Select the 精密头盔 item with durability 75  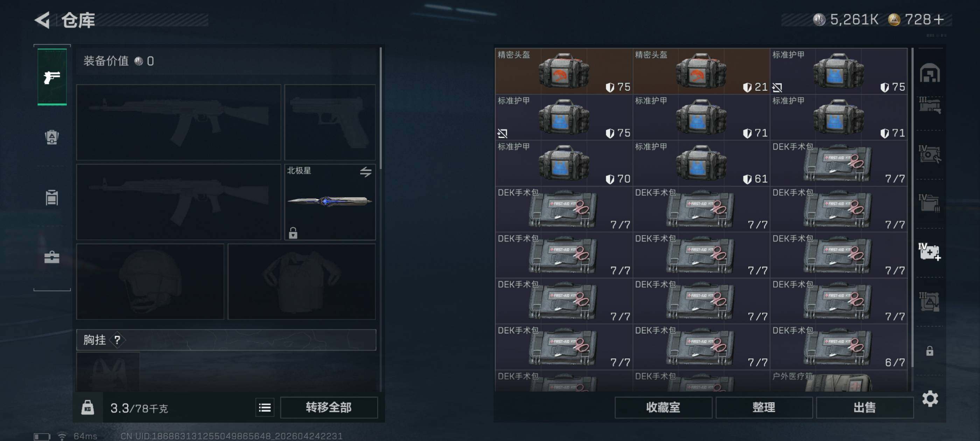[564, 71]
